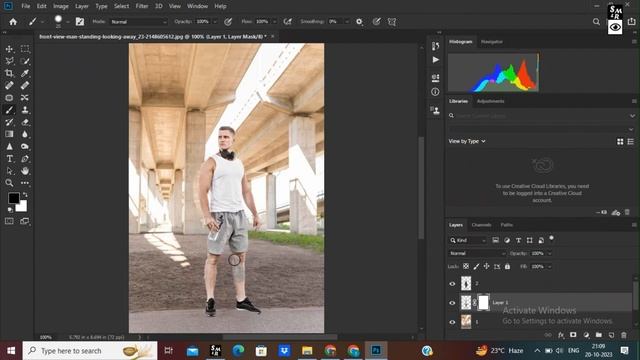Open smoothing options gear icon
This screenshot has height=360, width=640.
point(359,22)
